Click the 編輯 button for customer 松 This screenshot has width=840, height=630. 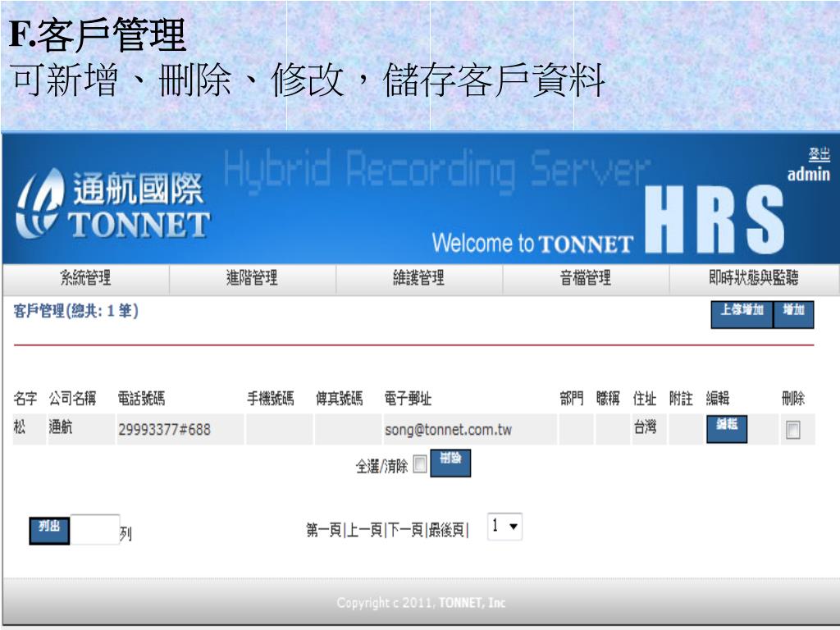point(727,429)
